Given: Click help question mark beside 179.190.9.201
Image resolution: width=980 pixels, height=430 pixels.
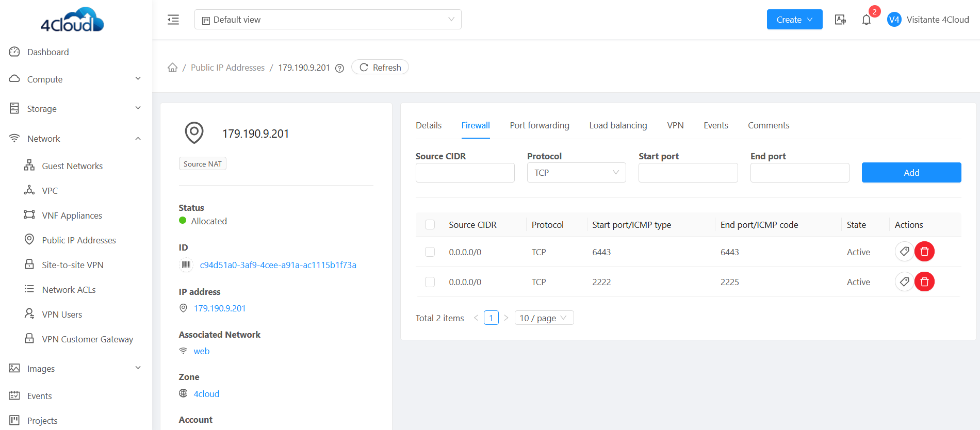Looking at the screenshot, I should pyautogui.click(x=339, y=68).
